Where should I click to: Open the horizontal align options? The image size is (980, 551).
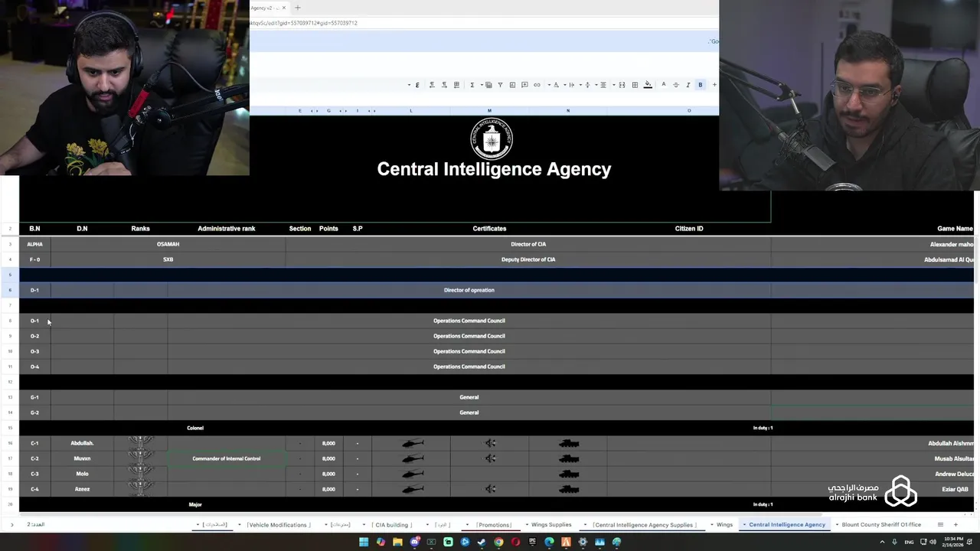(603, 85)
